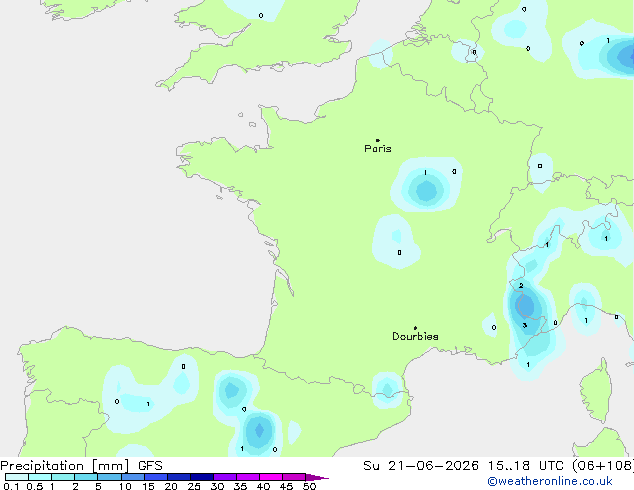Select the Paris label on the map

[378, 148]
